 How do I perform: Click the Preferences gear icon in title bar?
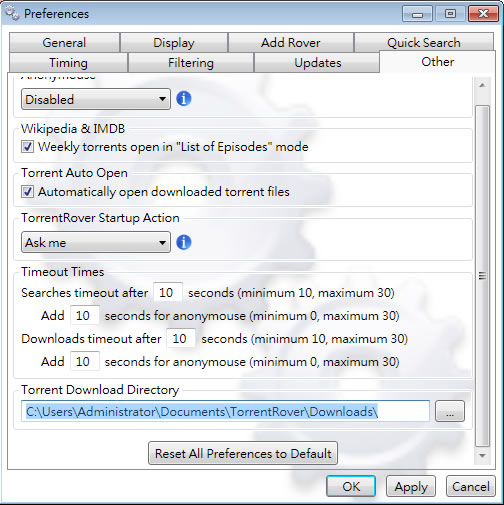point(13,13)
